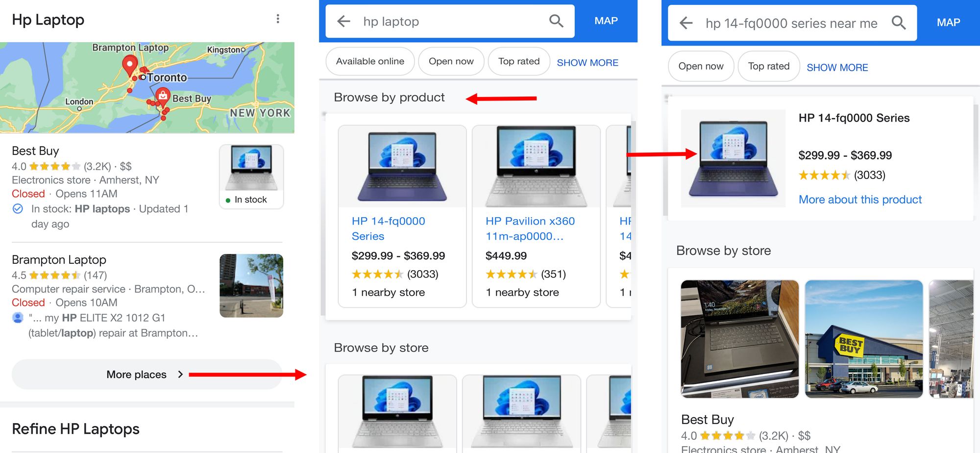Open HP Pavilion x360 product image
The image size is (980, 453).
tap(536, 167)
